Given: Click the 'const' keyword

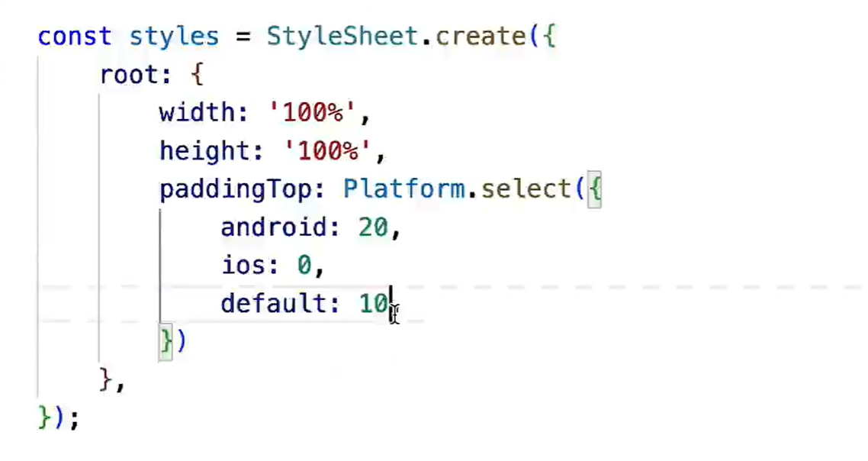Looking at the screenshot, I should point(75,37).
